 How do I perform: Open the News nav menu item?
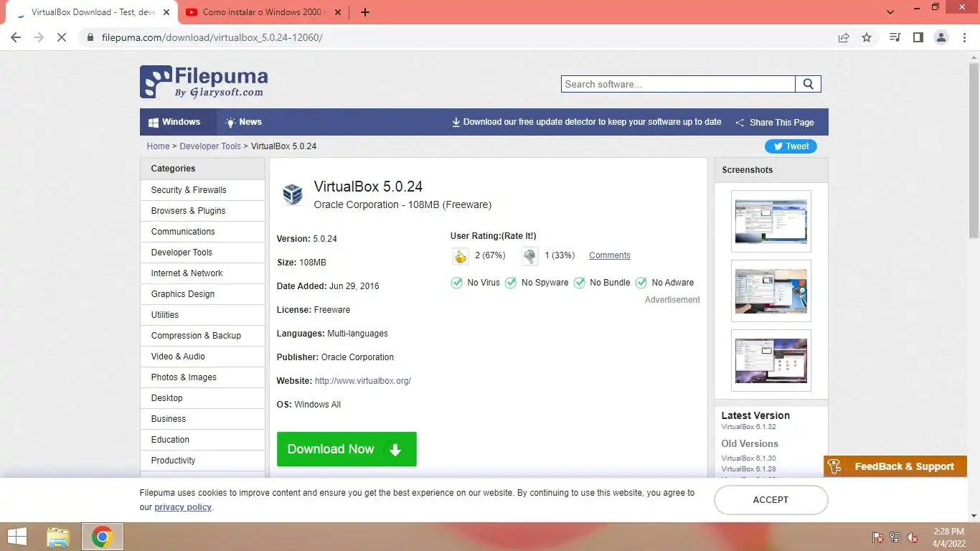point(243,122)
